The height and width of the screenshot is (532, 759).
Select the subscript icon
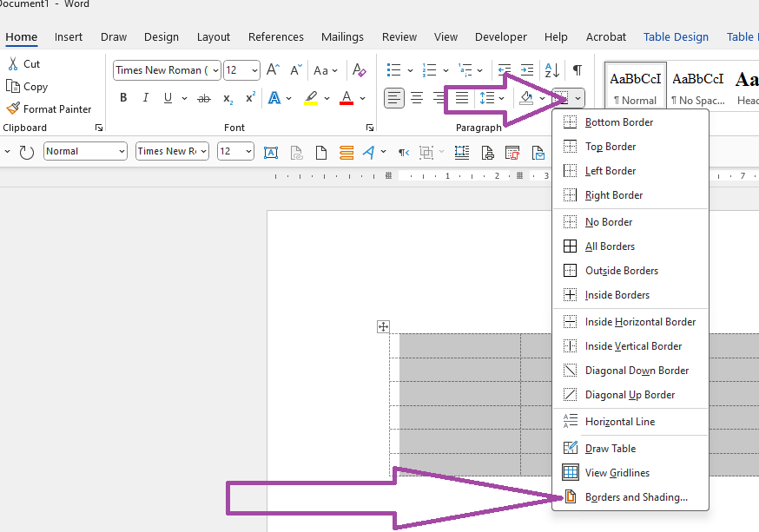[227, 97]
